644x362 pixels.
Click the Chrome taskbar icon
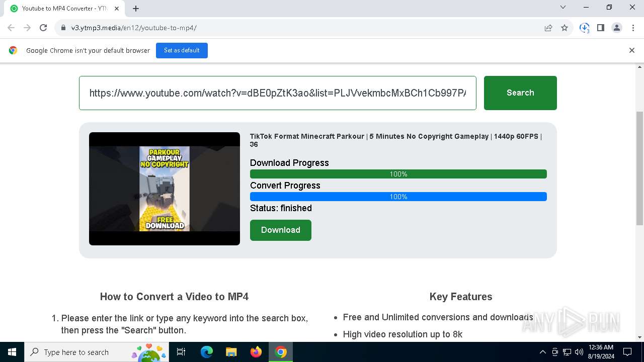click(281, 352)
